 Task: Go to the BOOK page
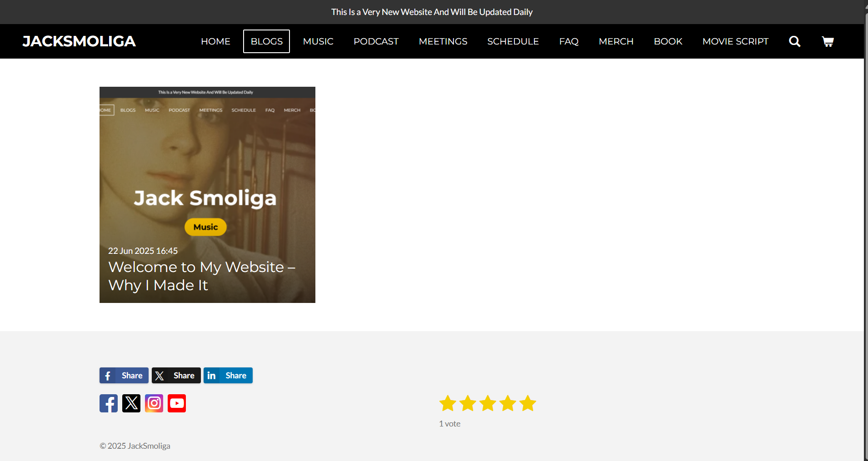point(668,41)
